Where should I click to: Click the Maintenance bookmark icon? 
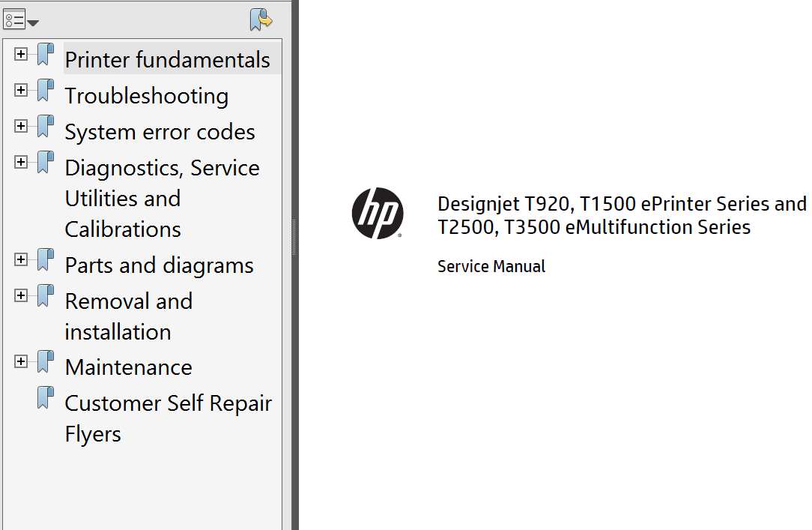(46, 361)
